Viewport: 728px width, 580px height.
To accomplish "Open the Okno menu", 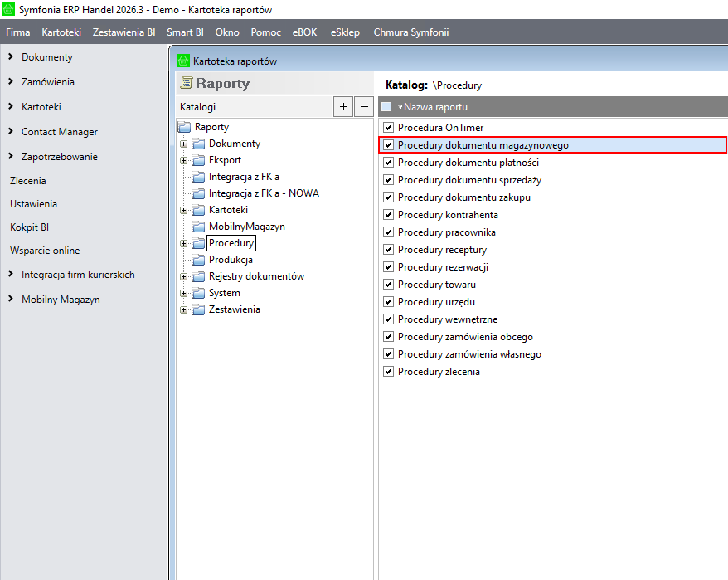I will click(227, 32).
